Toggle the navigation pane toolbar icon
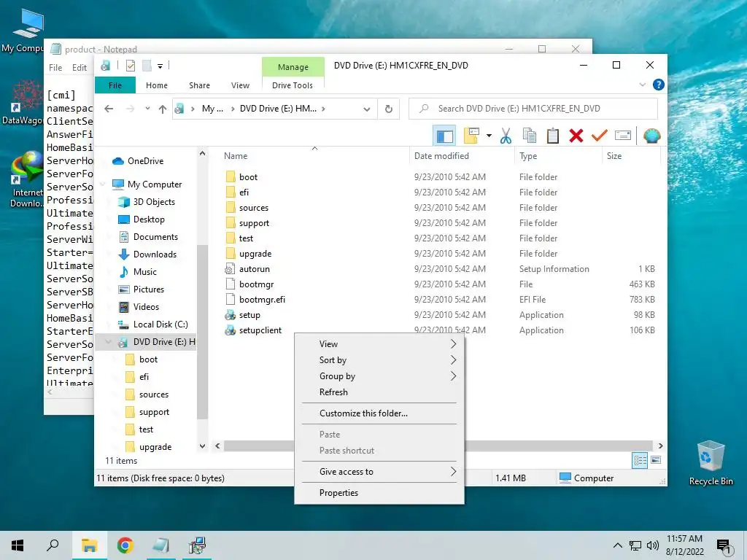The image size is (747, 560). click(444, 136)
